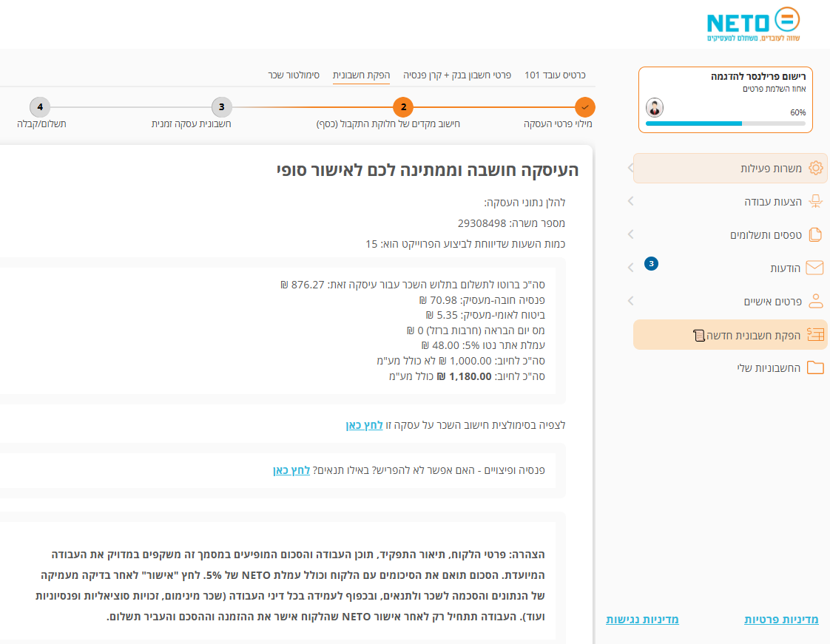Click the העיסקה חושבה heading
The width and height of the screenshot is (830, 644).
428,170
